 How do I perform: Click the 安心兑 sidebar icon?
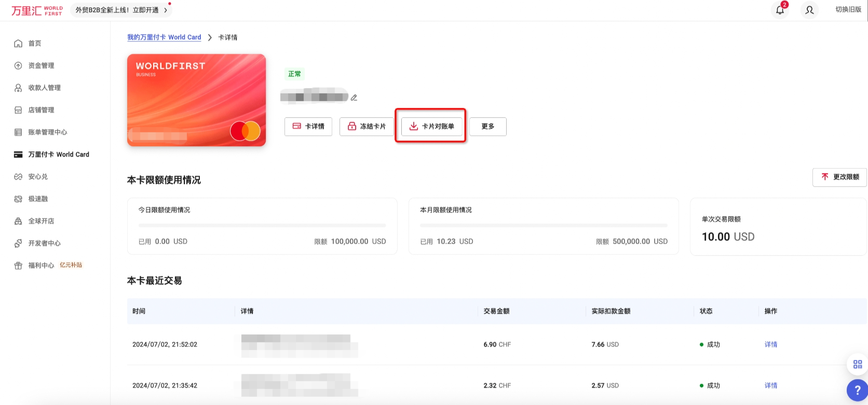point(18,177)
